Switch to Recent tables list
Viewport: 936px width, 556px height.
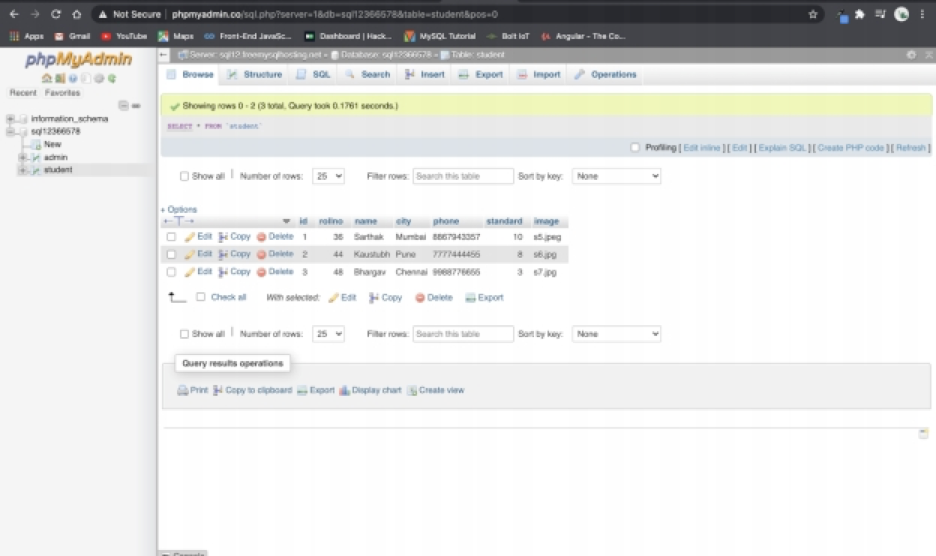click(23, 93)
